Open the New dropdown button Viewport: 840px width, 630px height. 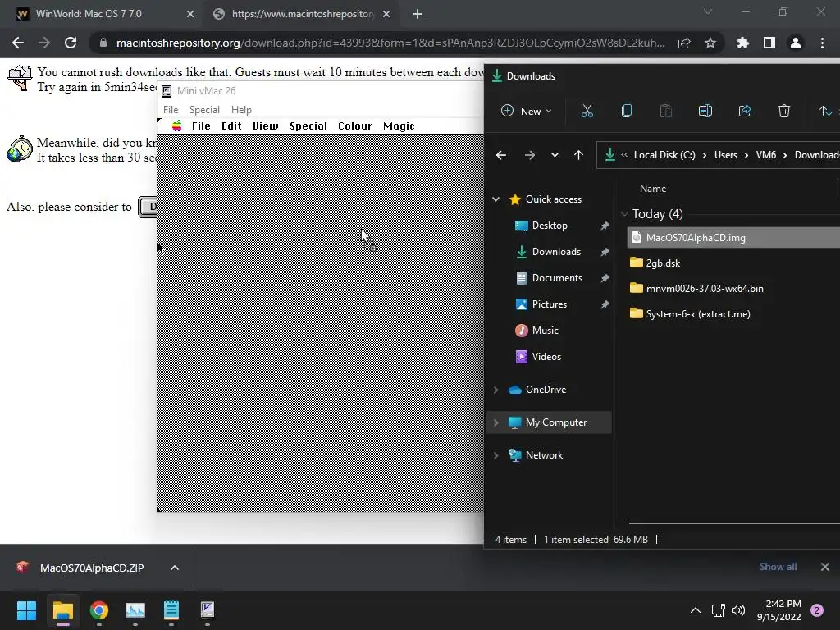click(526, 111)
